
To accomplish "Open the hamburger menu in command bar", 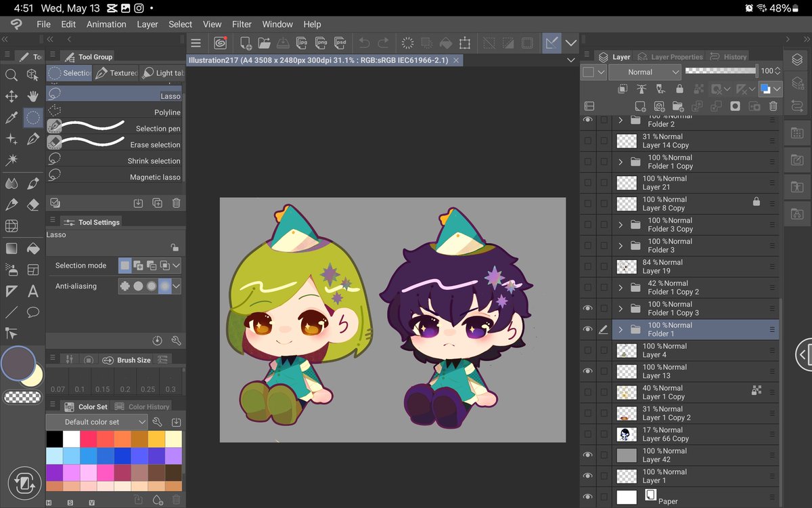I will click(196, 43).
